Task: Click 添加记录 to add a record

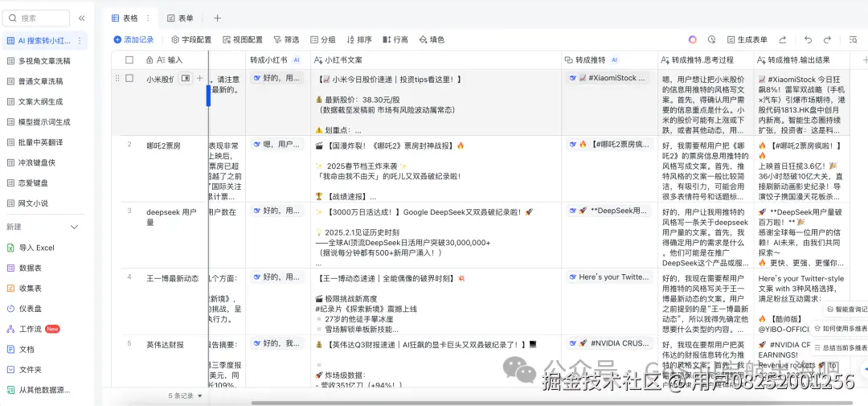Action: 133,40
